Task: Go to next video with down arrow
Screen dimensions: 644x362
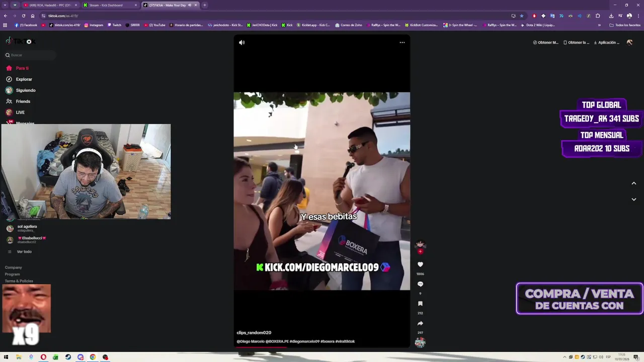Action: tap(634, 200)
